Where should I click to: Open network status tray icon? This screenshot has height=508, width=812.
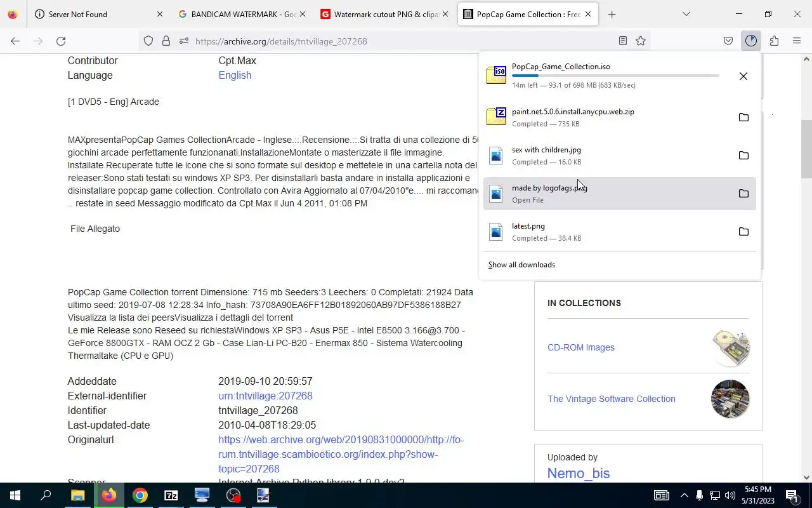point(715,495)
